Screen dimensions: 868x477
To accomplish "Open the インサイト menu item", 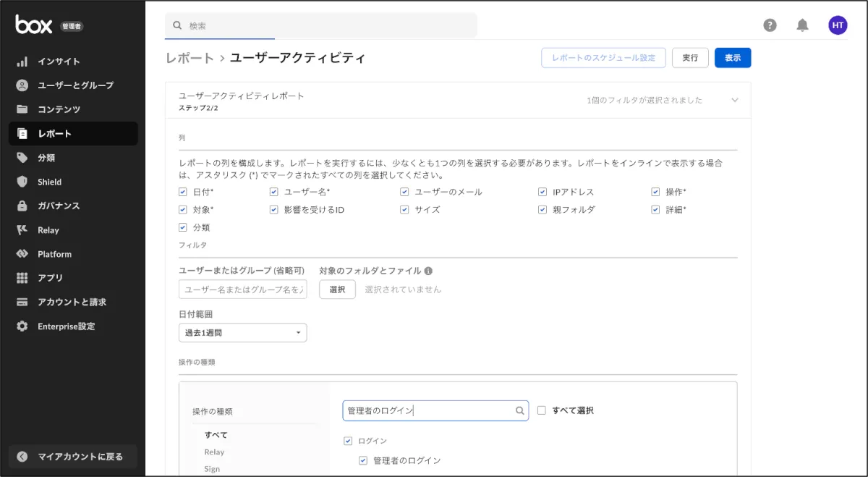I will [x=59, y=62].
